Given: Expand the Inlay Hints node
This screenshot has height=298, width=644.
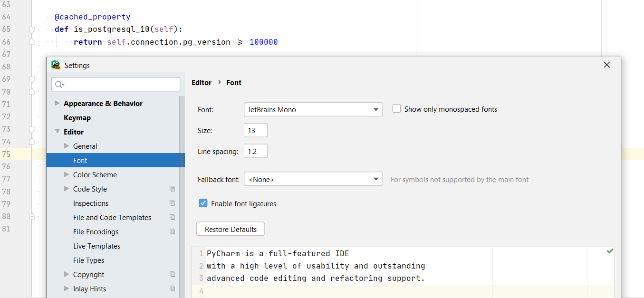Looking at the screenshot, I should [67, 288].
